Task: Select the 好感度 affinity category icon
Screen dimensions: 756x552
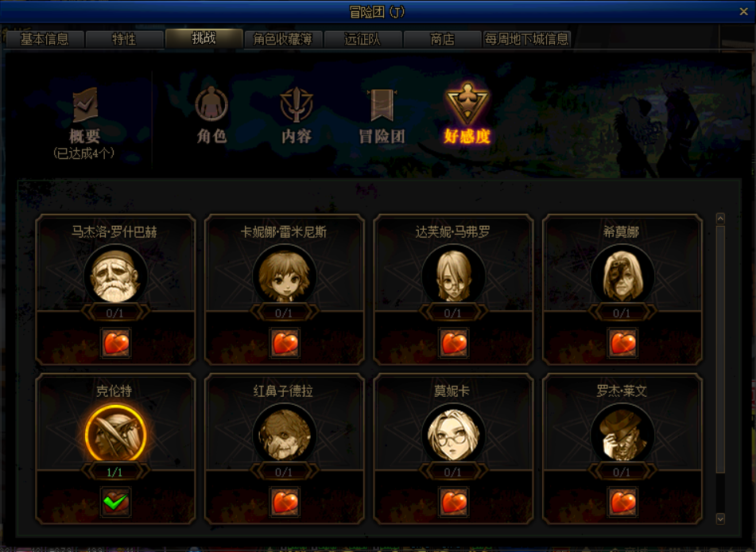Action: (467, 103)
